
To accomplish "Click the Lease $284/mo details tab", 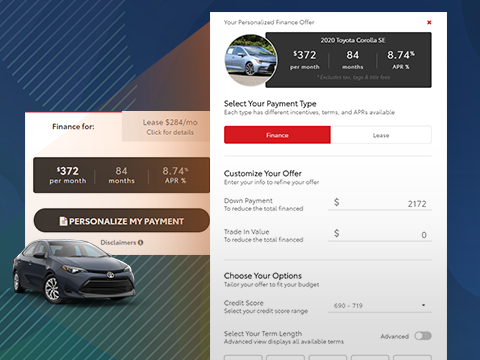I will click(166, 127).
